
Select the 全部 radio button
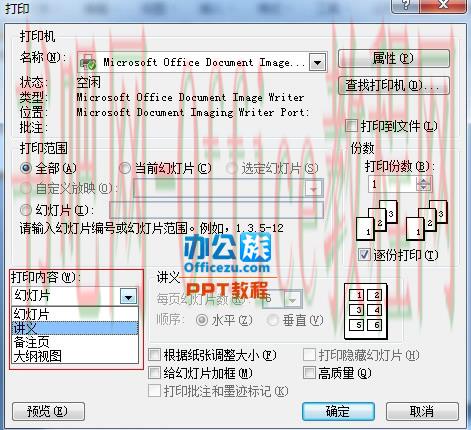click(26, 168)
